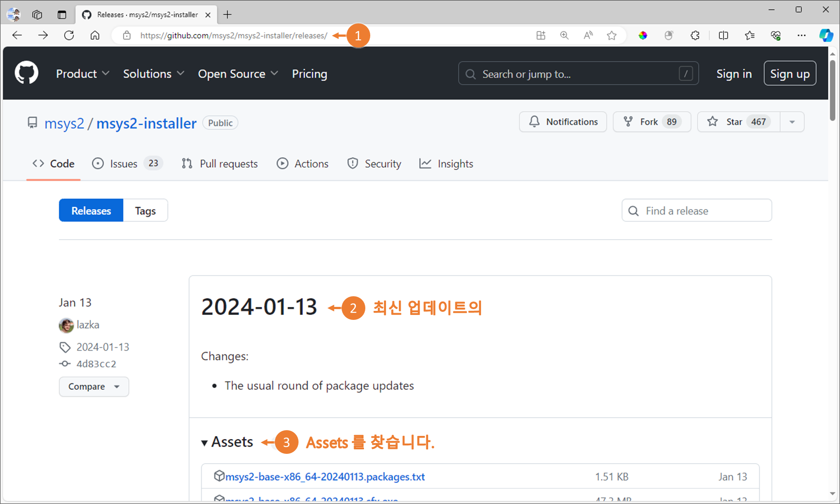Screen dimensions: 840x504
Task: Select the Releases button
Action: click(x=91, y=210)
